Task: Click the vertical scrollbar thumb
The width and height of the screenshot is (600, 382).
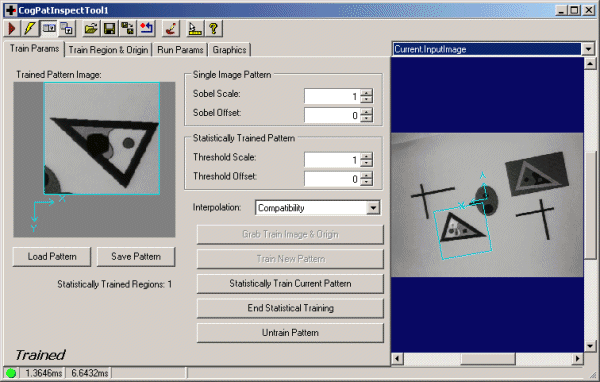Action: coord(590,205)
